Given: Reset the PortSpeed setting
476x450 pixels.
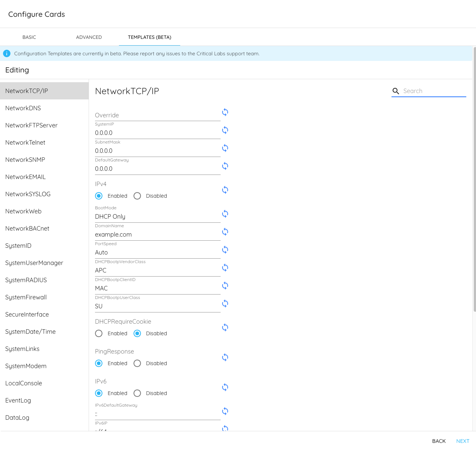Looking at the screenshot, I should click(x=225, y=250).
